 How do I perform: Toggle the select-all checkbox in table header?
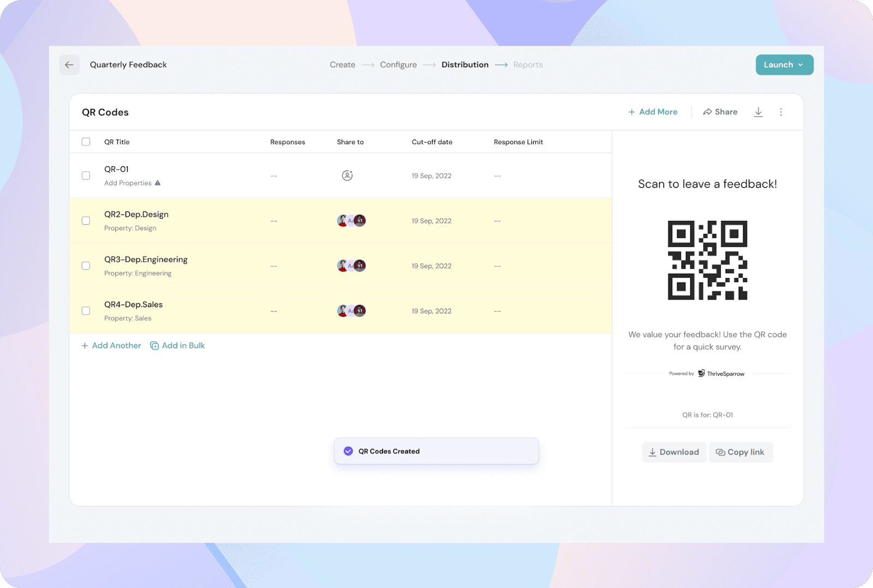(86, 142)
